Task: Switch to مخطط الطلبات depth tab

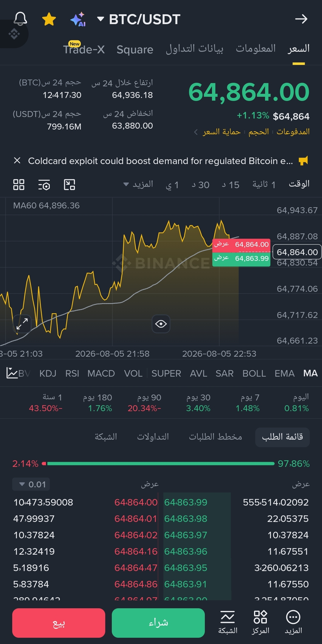Action: (215, 437)
